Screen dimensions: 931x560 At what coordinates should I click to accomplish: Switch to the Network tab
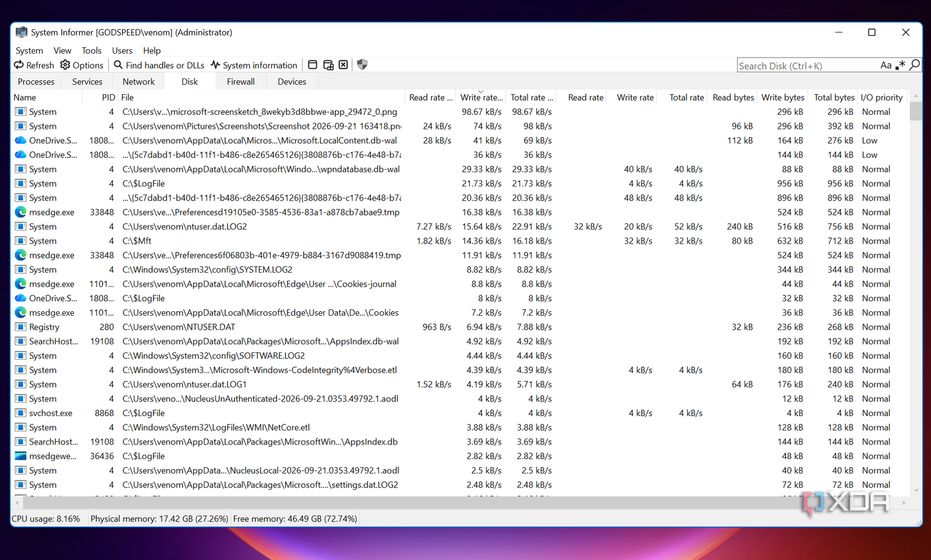[139, 82]
